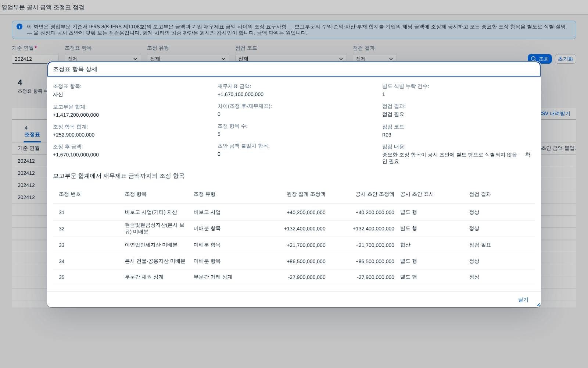Click the 점검 필요 status in row 33
The height and width of the screenshot is (368, 588).
coord(480,245)
